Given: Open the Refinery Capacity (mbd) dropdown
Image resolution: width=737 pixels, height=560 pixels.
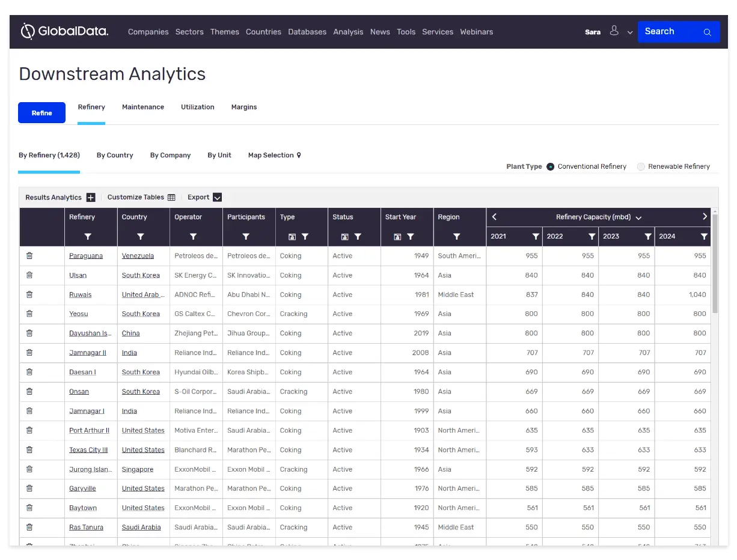Looking at the screenshot, I should click(x=638, y=218).
